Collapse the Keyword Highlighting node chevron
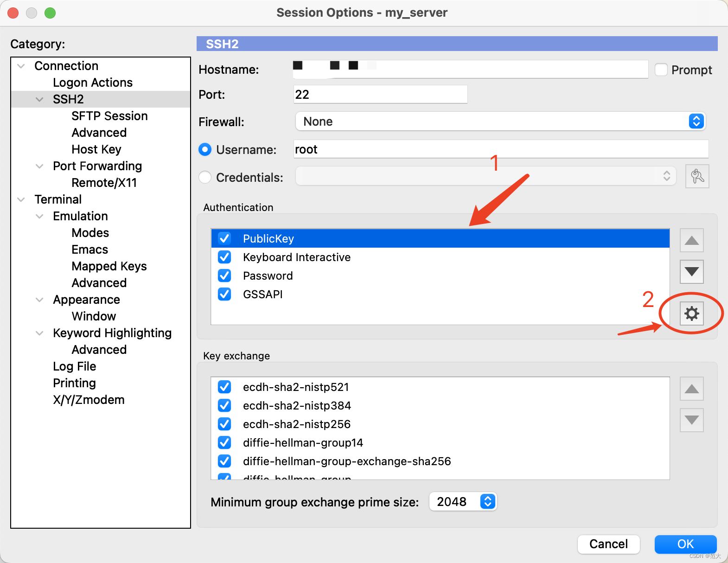 tap(39, 333)
